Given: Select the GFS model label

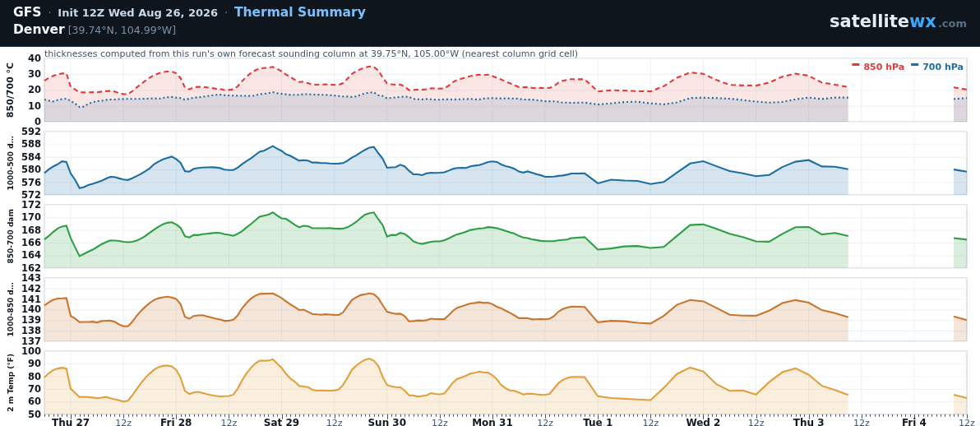Looking at the screenshot, I should (27, 12).
